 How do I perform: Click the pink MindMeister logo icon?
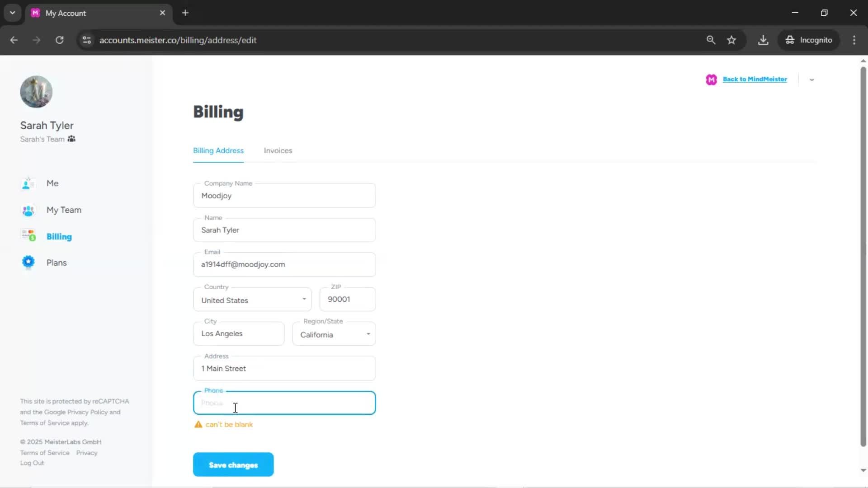pos(711,80)
